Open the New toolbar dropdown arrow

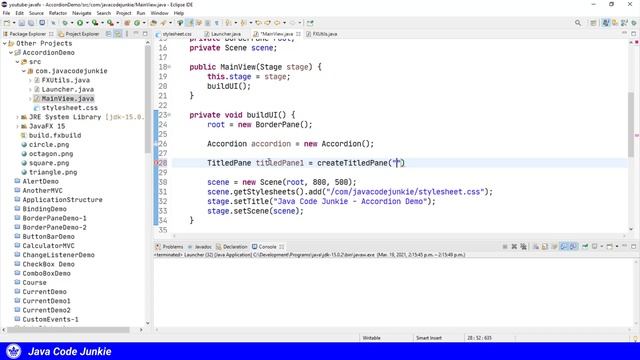(14, 23)
